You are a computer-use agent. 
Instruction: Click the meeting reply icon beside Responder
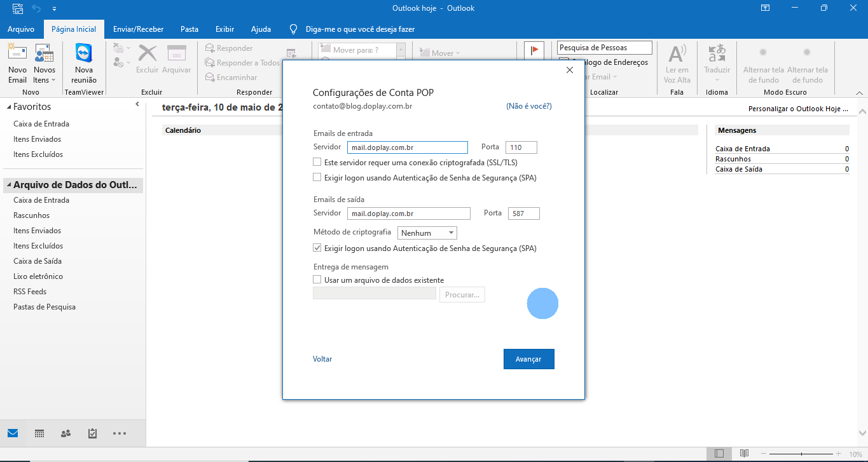click(291, 54)
